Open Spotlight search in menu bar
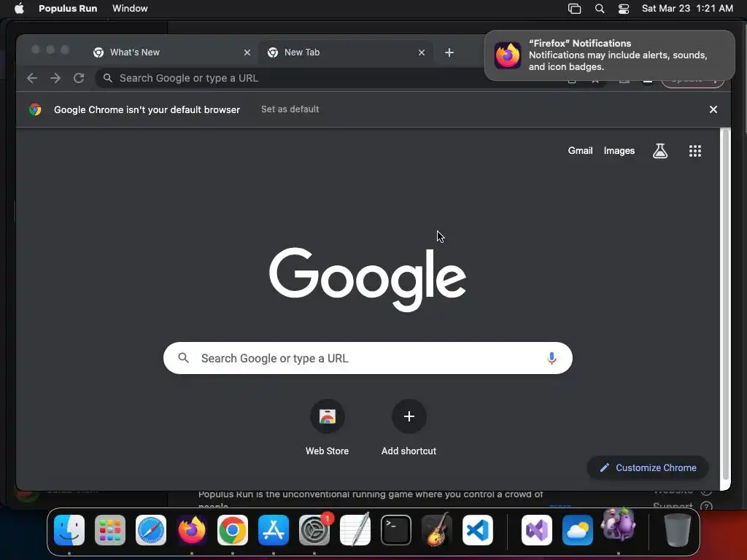747x560 pixels. (600, 9)
